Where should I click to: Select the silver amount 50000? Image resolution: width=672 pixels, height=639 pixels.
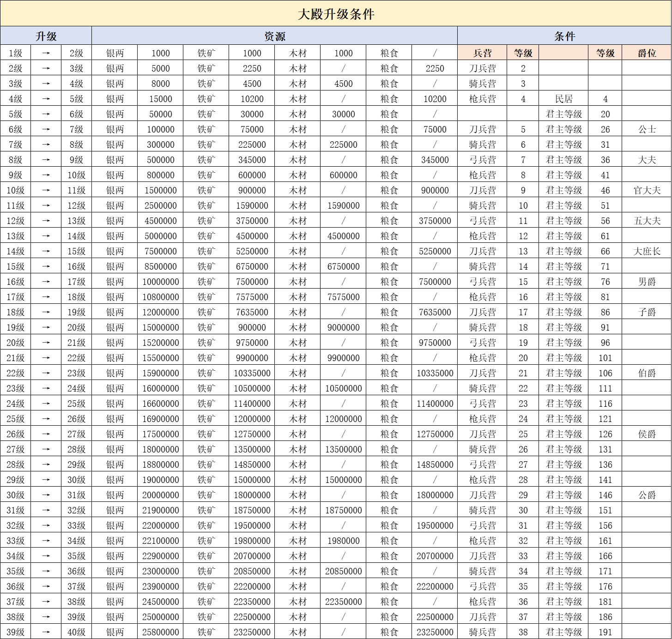pos(160,114)
